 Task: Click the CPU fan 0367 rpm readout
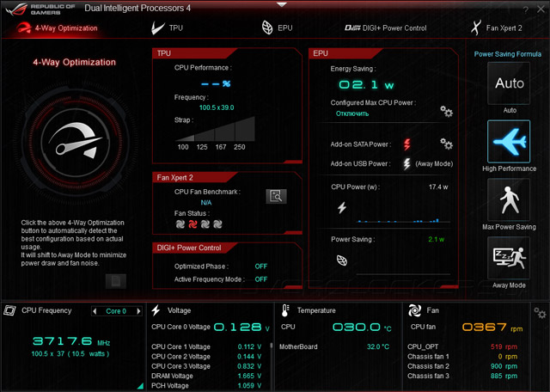(x=492, y=328)
